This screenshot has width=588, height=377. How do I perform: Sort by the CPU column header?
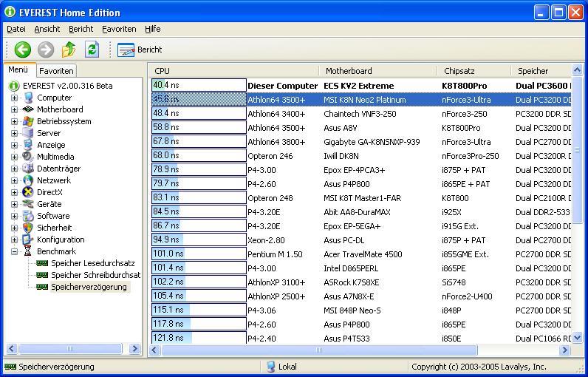click(x=234, y=71)
